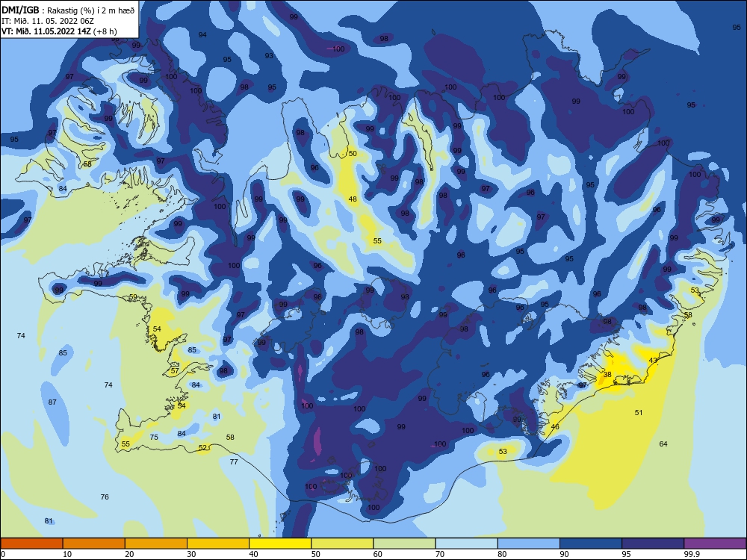
Task: Click the '64' humidity value on the map
Action: pos(663,444)
